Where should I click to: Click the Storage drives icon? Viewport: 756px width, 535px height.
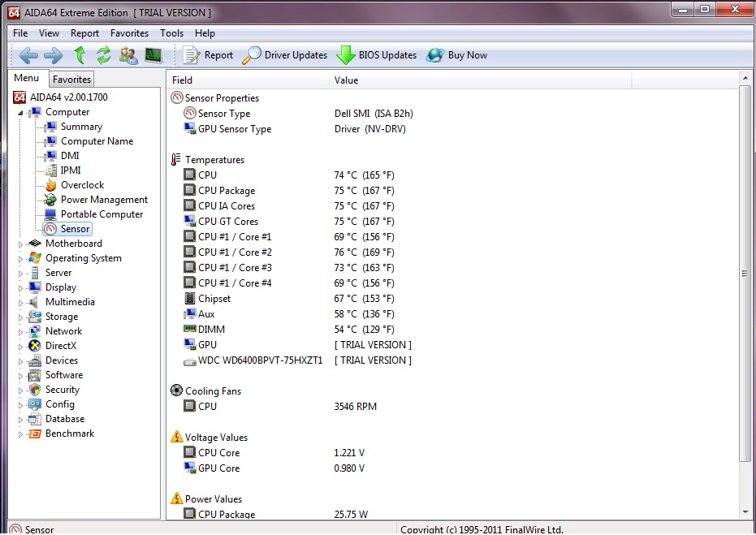point(35,317)
